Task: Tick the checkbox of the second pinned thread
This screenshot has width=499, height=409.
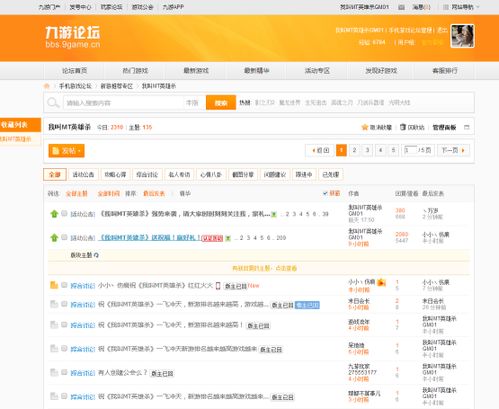Action: 64,237
